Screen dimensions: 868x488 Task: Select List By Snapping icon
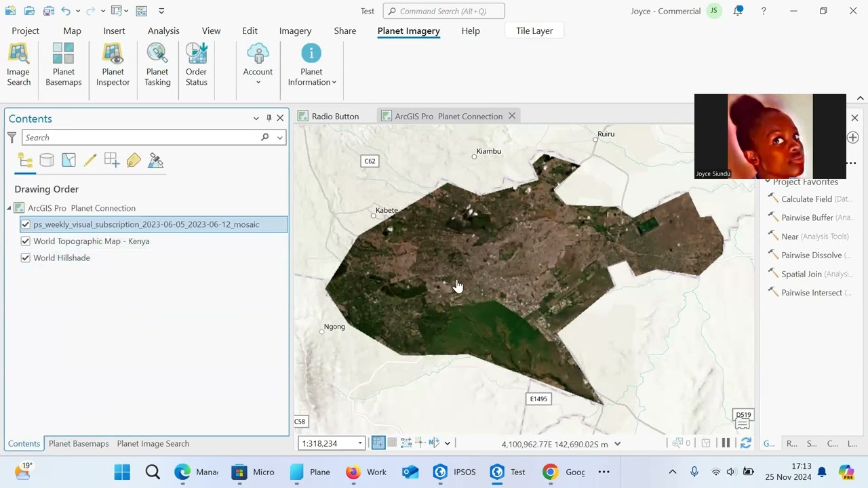[112, 161]
